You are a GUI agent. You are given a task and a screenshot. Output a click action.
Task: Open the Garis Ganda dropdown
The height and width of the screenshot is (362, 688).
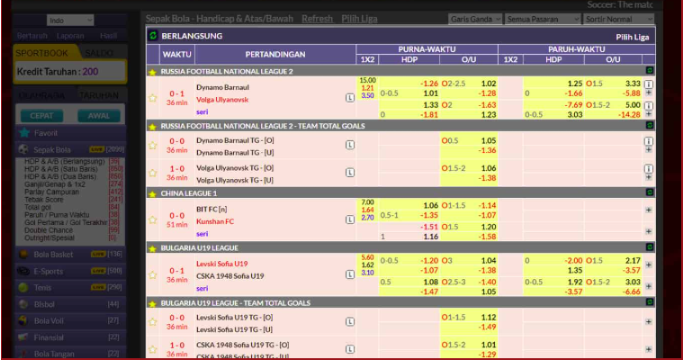coord(475,19)
